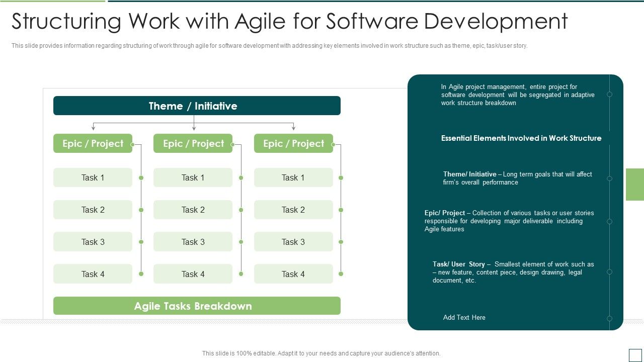Image resolution: width=644 pixels, height=362 pixels.
Task: Click the timeline circle beside Epic/ Project definition
Action: pos(609,221)
